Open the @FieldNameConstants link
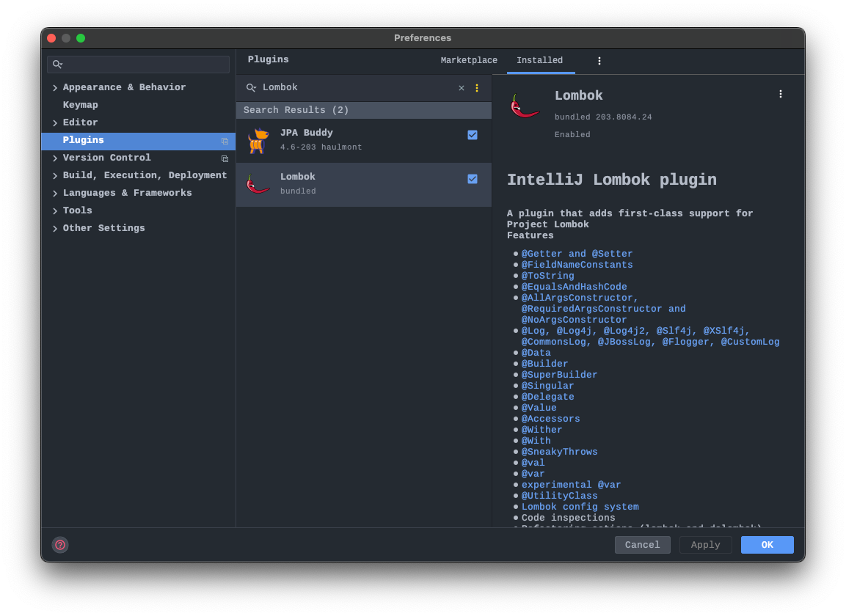Image resolution: width=846 pixels, height=616 pixels. point(577,265)
